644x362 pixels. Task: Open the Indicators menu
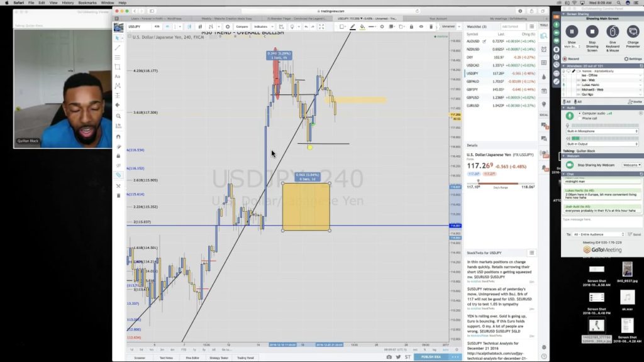(262, 26)
